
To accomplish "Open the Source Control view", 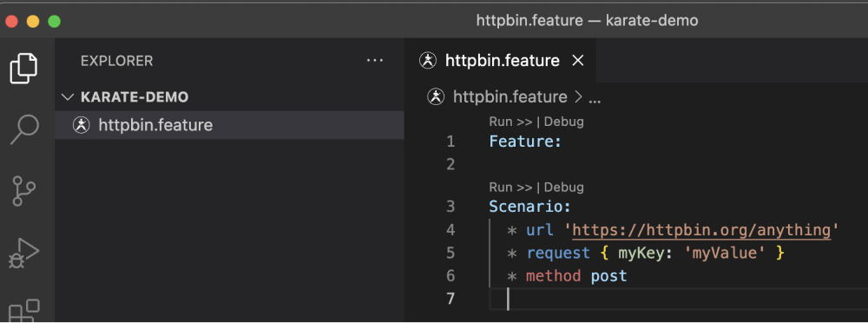I will click(x=23, y=190).
